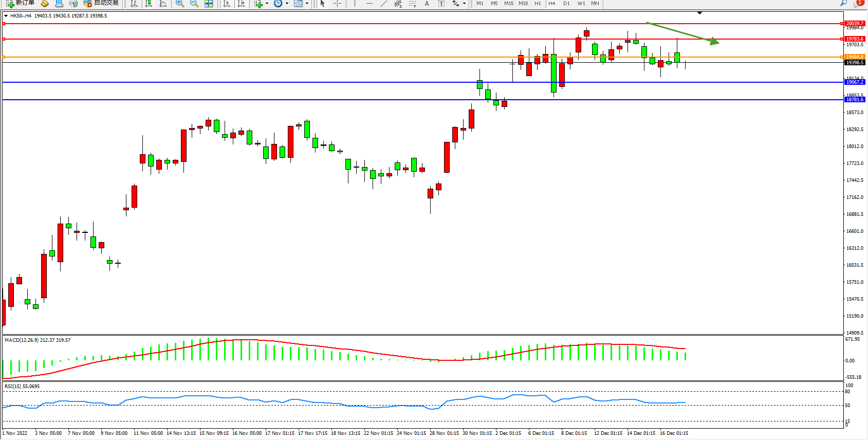Select the text label 'T' tool

tap(441, 4)
